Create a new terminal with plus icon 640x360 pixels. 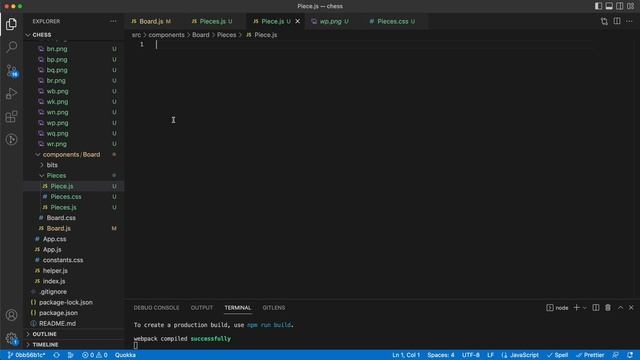[x=576, y=308]
